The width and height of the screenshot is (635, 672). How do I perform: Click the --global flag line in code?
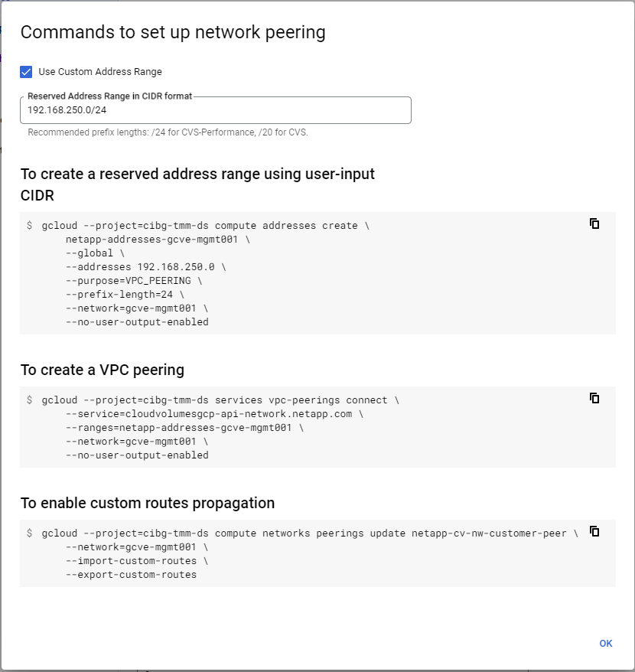click(95, 253)
